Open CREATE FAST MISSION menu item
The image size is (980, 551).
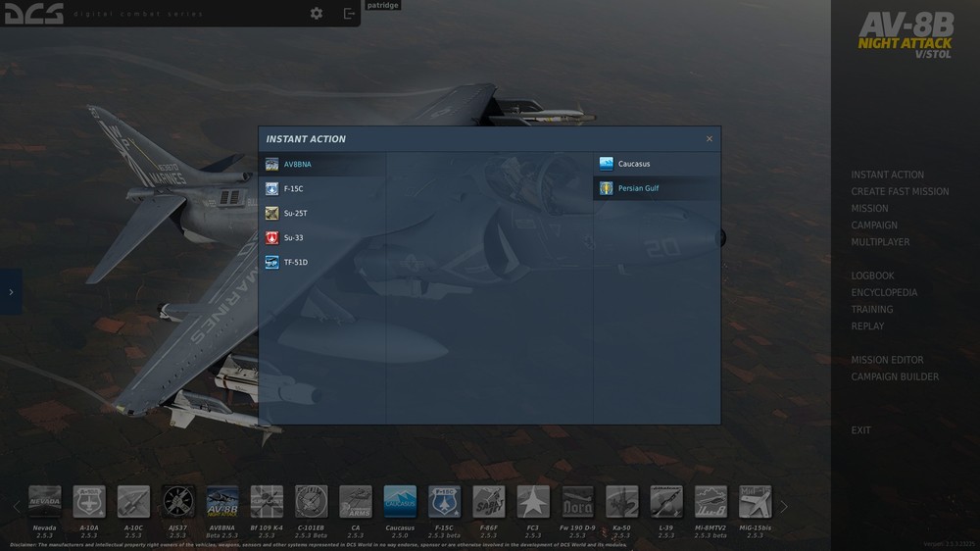tap(900, 191)
